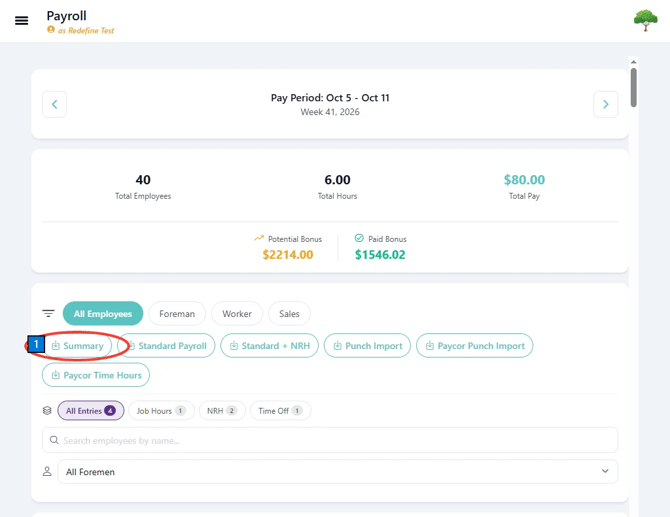
Task: Select the All Employees filter chip
Action: coord(103,314)
